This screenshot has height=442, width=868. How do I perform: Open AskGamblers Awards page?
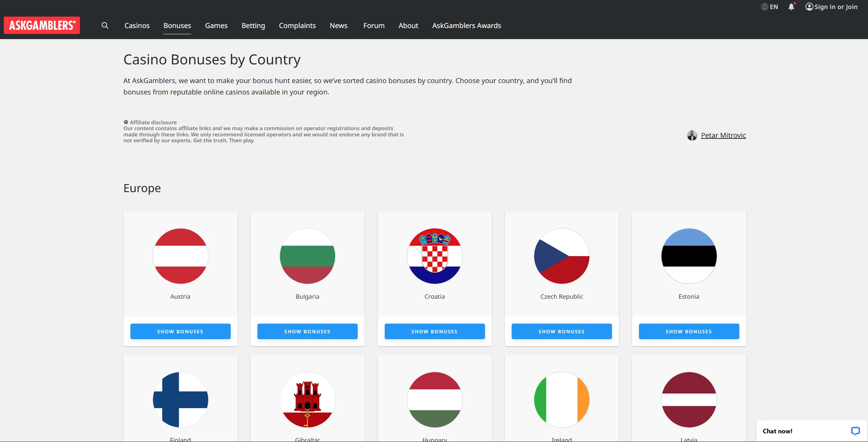coord(466,25)
